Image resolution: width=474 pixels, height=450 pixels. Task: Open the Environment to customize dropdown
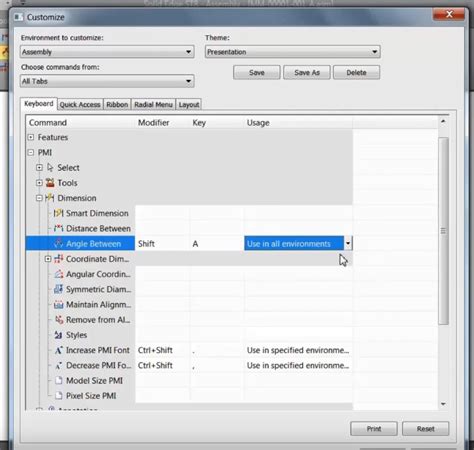tap(107, 52)
